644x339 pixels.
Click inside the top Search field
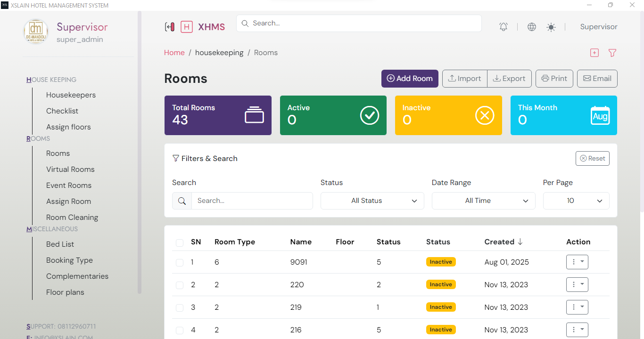(x=358, y=23)
